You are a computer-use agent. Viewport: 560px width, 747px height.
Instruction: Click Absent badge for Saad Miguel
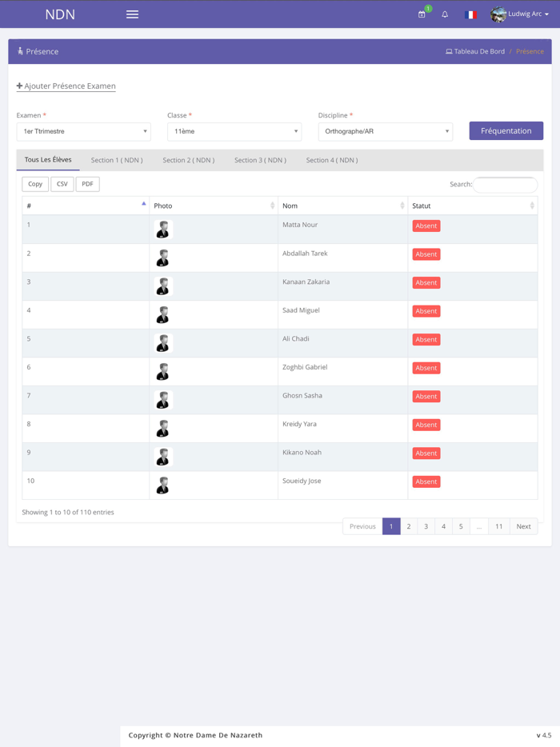coord(426,311)
